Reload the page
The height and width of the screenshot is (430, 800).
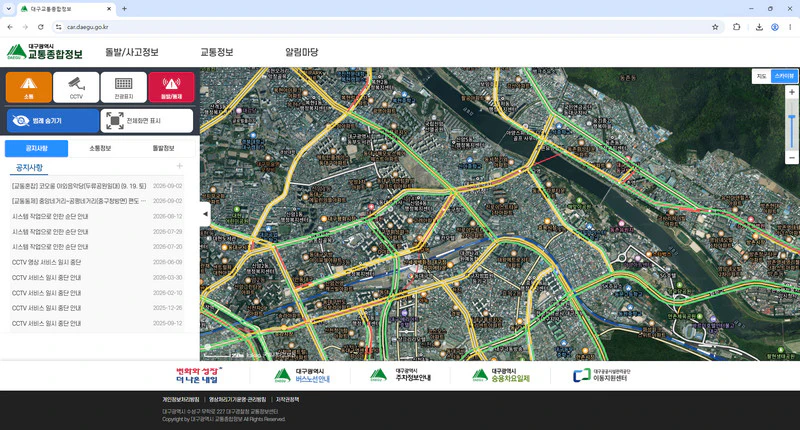coord(41,27)
